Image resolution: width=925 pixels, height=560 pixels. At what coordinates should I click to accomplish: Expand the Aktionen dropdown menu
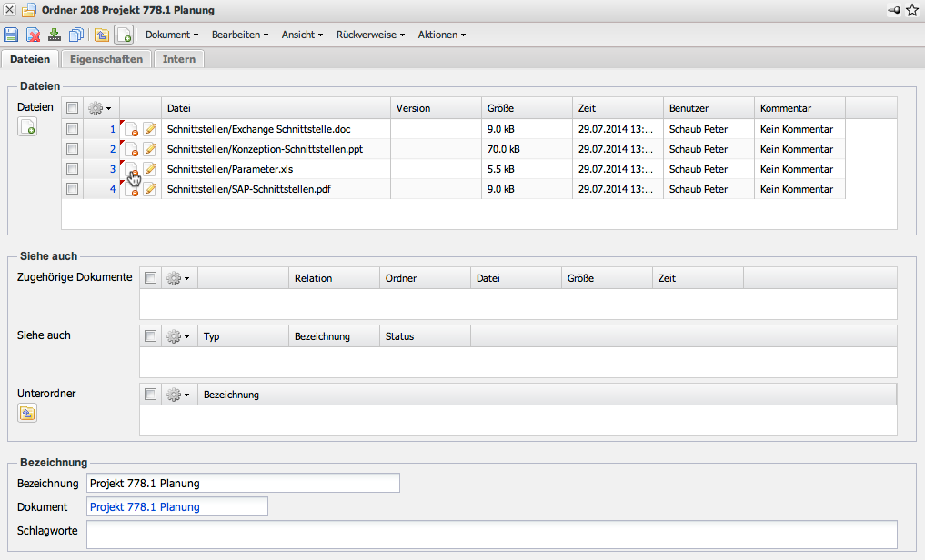(441, 35)
